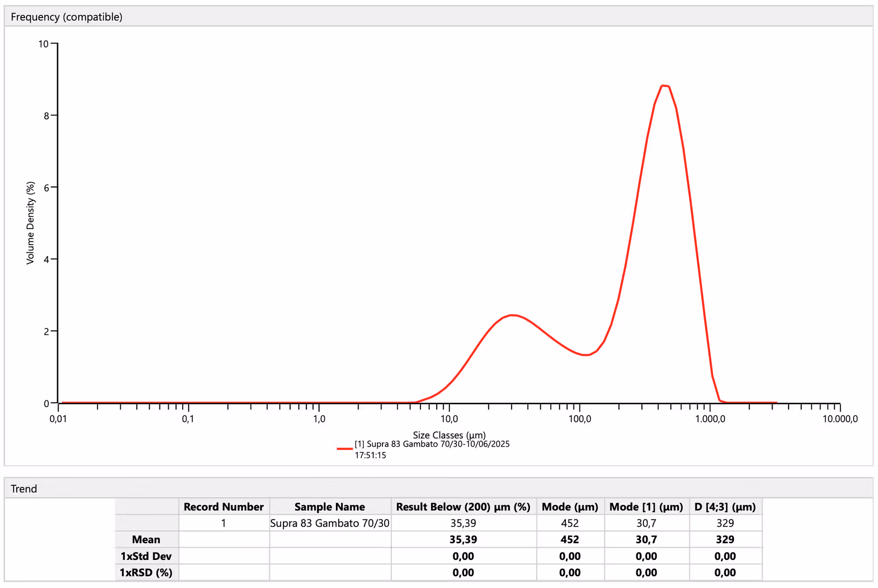Click the red legend line swatch
The width and height of the screenshot is (878, 588).
click(345, 449)
